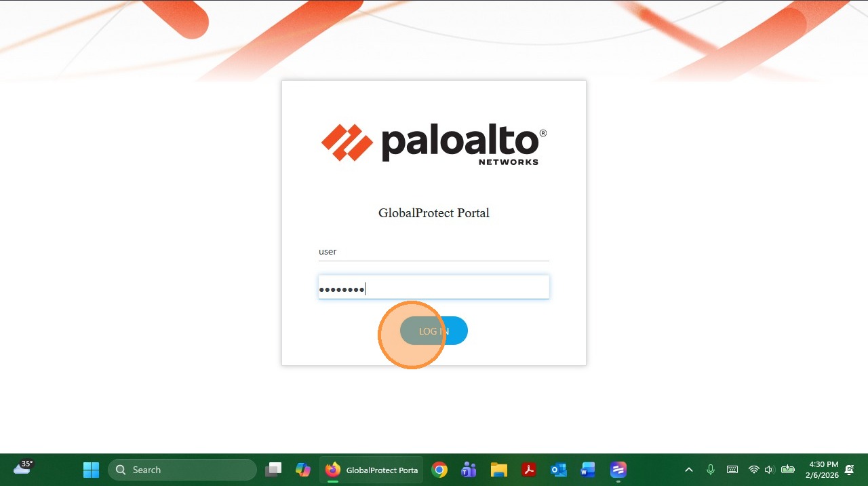This screenshot has height=486, width=868.
Task: Open Wi-Fi network settings in the tray
Action: pyautogui.click(x=753, y=470)
